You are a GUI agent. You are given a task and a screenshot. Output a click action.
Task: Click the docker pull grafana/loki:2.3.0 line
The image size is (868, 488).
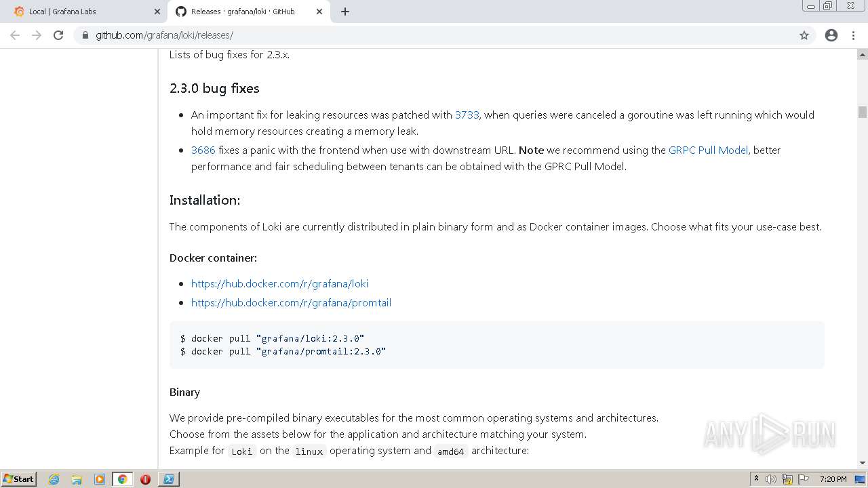(272, 338)
